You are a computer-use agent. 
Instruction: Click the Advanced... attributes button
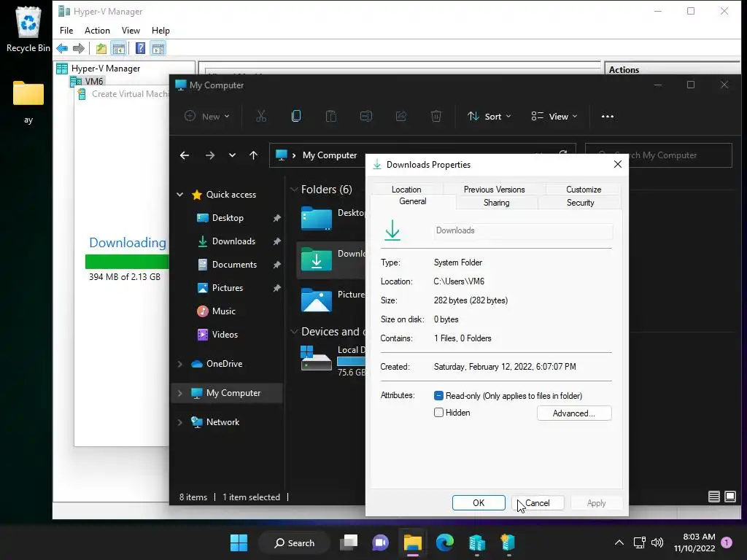tap(574, 413)
